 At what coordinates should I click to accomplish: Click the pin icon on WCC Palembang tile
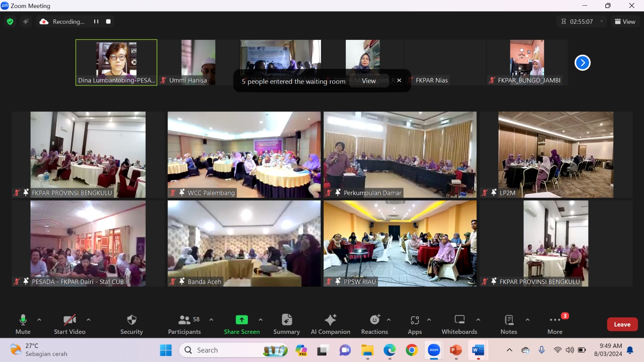pyautogui.click(x=182, y=193)
